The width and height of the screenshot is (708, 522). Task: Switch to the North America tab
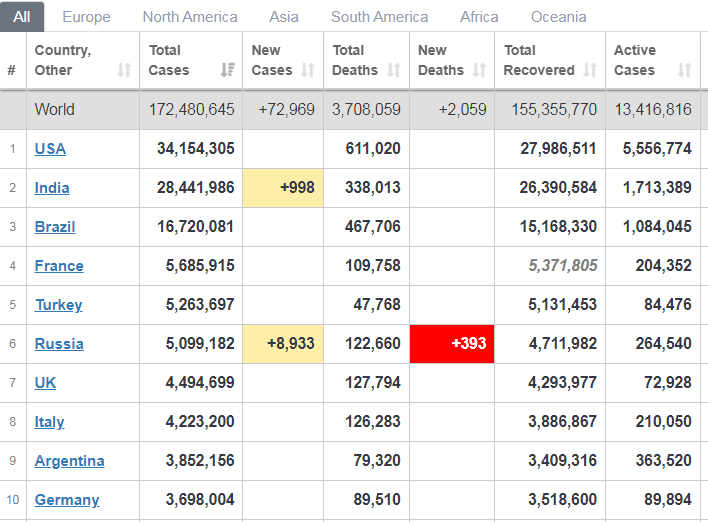tap(190, 17)
